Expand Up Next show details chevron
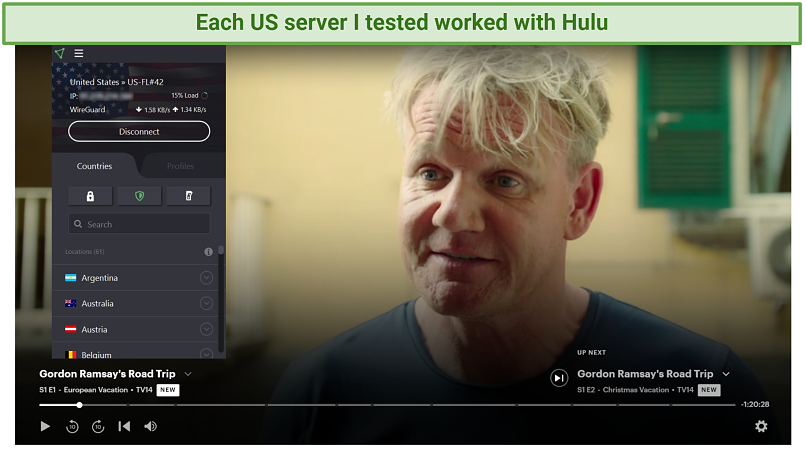The image size is (806, 453). point(726,374)
